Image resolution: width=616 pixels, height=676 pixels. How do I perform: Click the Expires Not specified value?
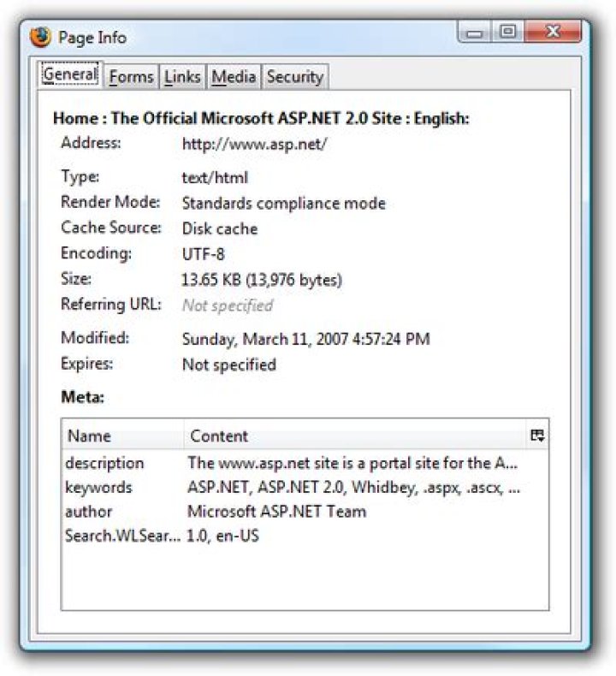[229, 365]
